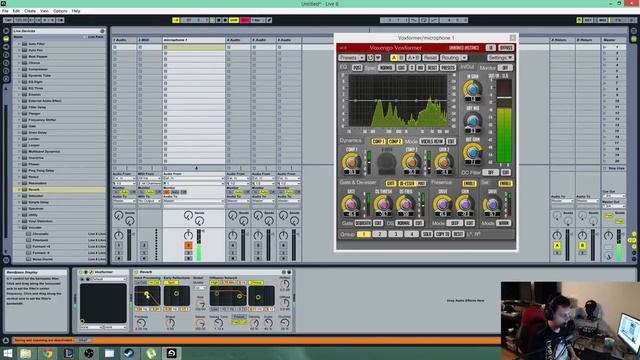Click the Gain 2 orange knob in Dynamics
Image resolution: width=640 pixels, height=360 pixels.
pos(444,162)
